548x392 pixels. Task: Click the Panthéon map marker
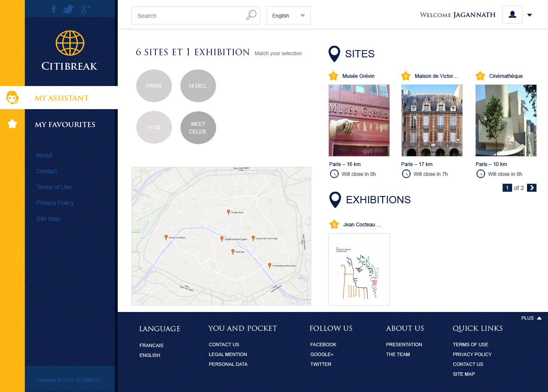pyautogui.click(x=233, y=252)
